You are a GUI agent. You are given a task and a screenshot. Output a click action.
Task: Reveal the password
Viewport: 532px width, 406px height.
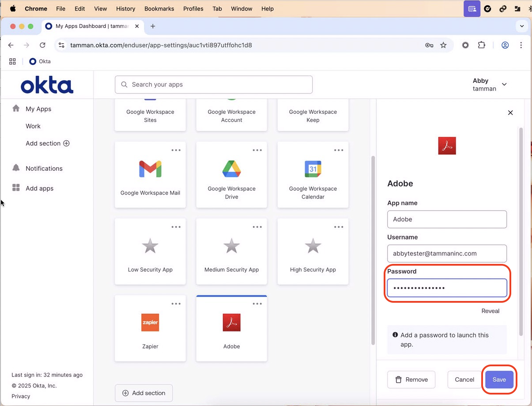pos(490,311)
